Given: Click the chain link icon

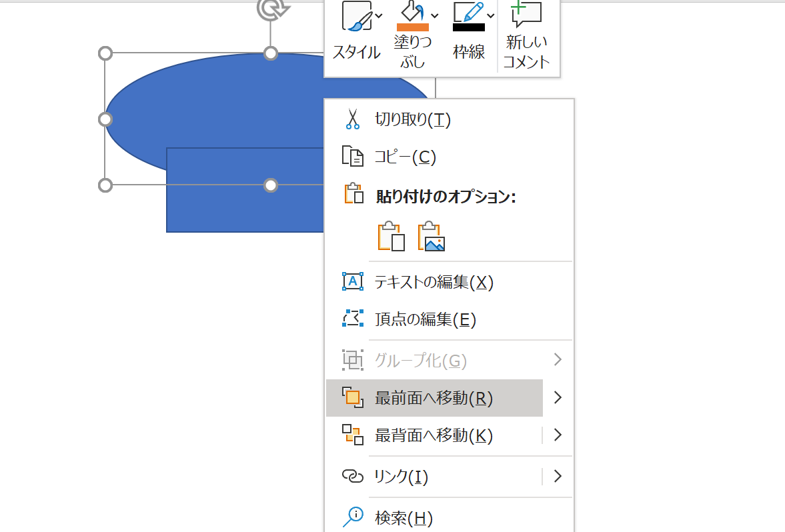Looking at the screenshot, I should (352, 476).
